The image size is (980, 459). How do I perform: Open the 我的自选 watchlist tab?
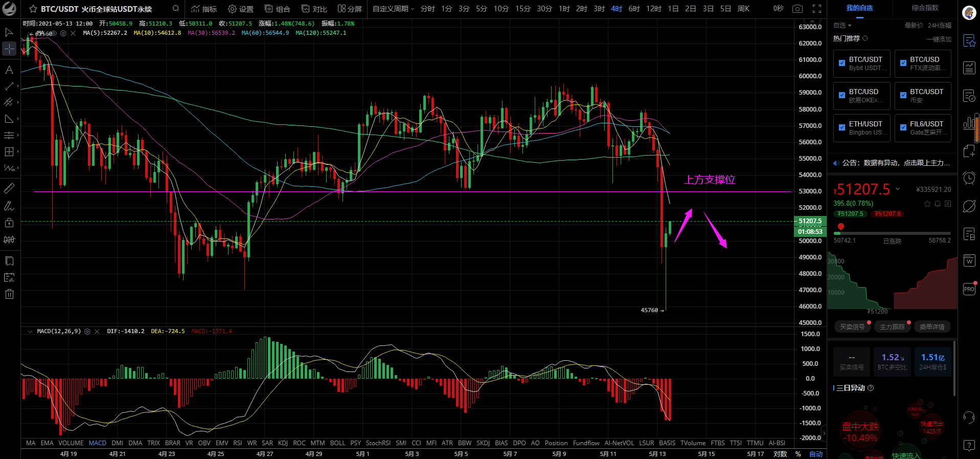click(x=860, y=8)
